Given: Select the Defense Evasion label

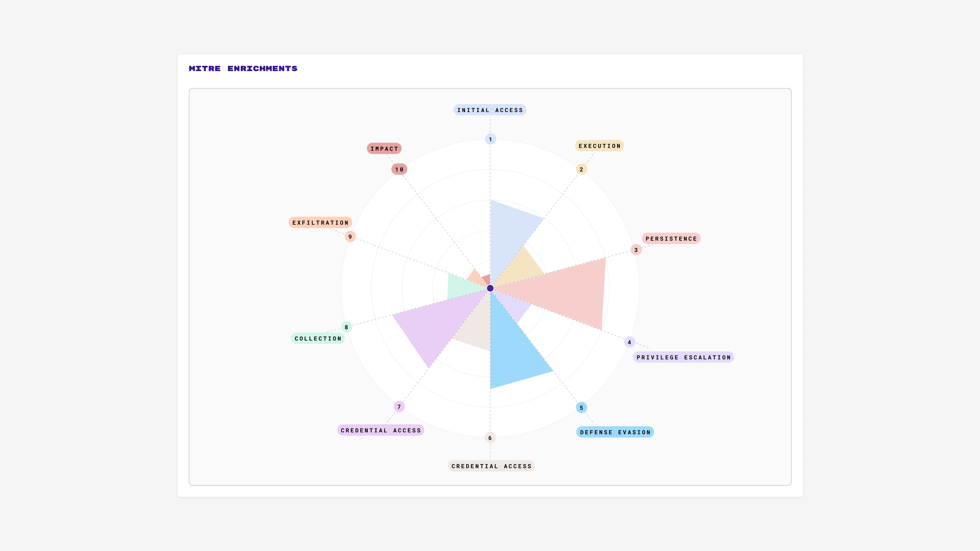Looking at the screenshot, I should pos(615,432).
